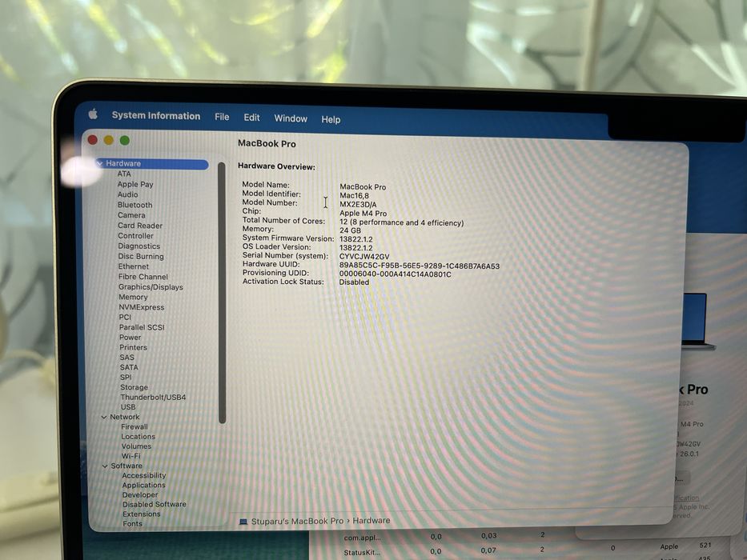The height and width of the screenshot is (560, 747).
Task: Click Stuparu's MacBook Pro in path bar
Action: pyautogui.click(x=297, y=522)
